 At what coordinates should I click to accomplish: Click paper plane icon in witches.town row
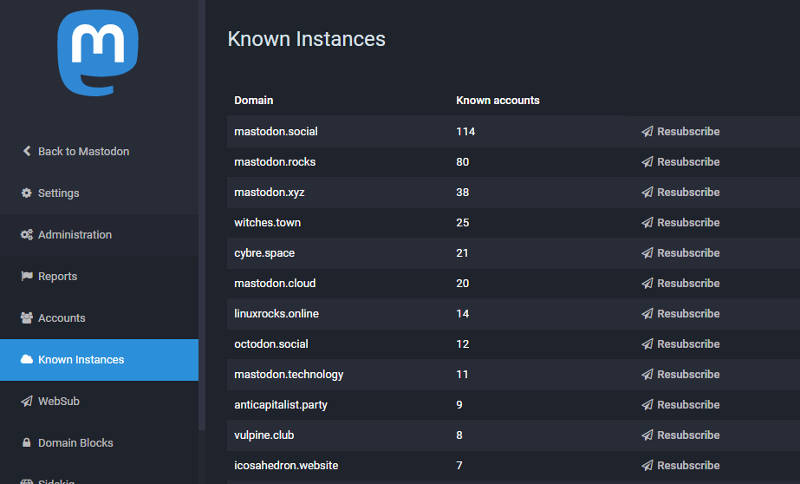647,222
